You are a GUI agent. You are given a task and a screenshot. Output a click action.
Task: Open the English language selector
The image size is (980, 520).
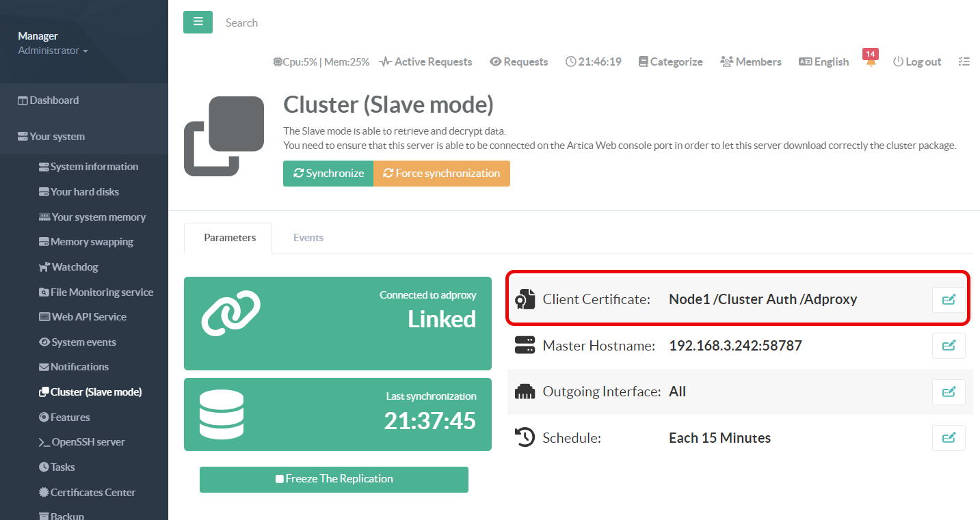[x=823, y=61]
